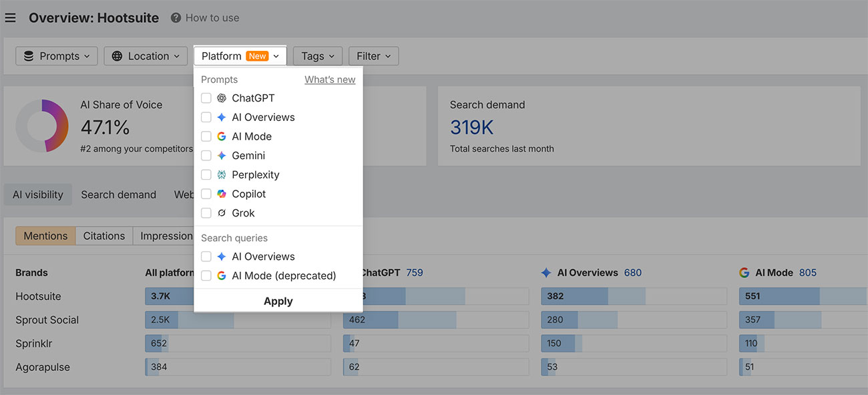Click the Grok logo icon

[x=222, y=213]
